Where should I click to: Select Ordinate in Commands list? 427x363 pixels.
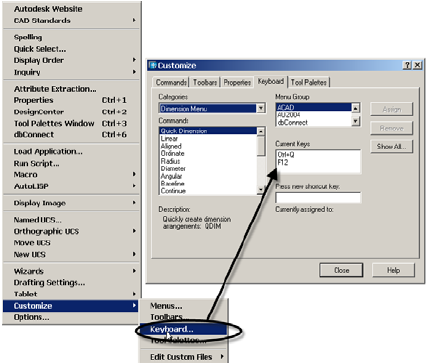pyautogui.click(x=208, y=154)
